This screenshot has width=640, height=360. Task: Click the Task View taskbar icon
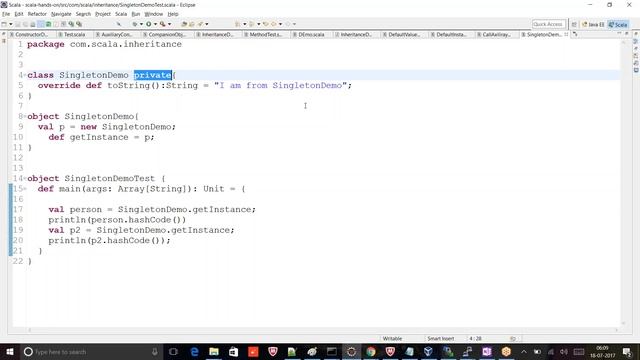point(173,351)
